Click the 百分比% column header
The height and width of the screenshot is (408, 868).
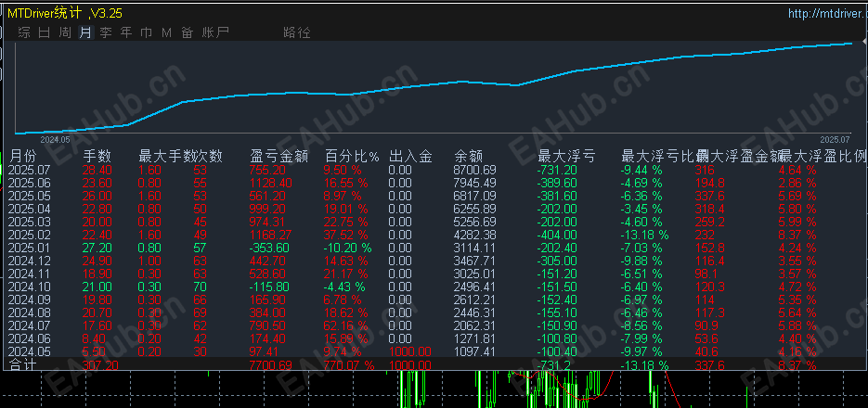(352, 157)
